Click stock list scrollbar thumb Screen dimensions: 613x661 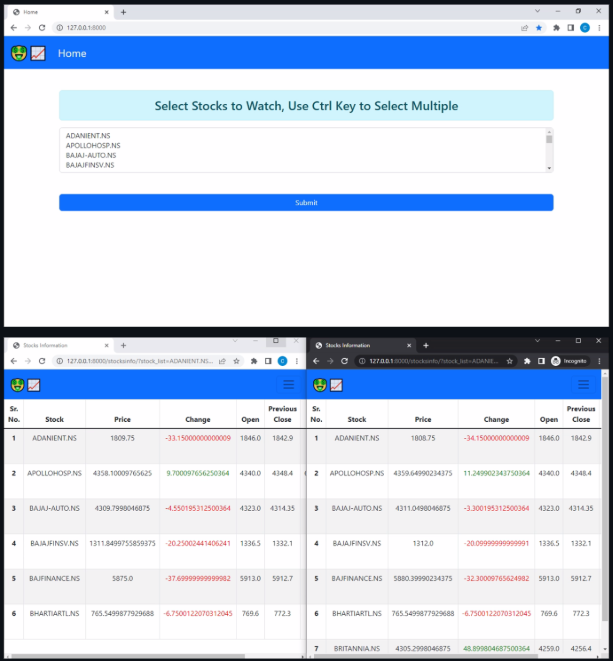coord(549,139)
